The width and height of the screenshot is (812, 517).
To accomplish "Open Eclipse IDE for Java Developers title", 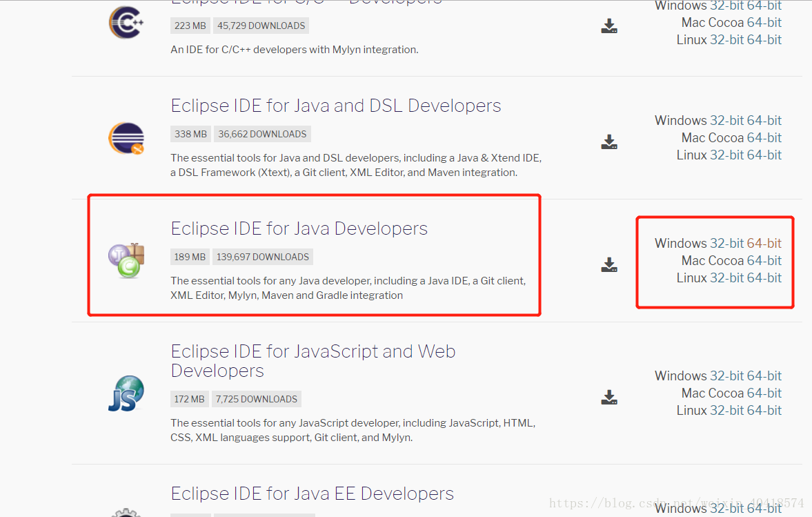I will [299, 228].
